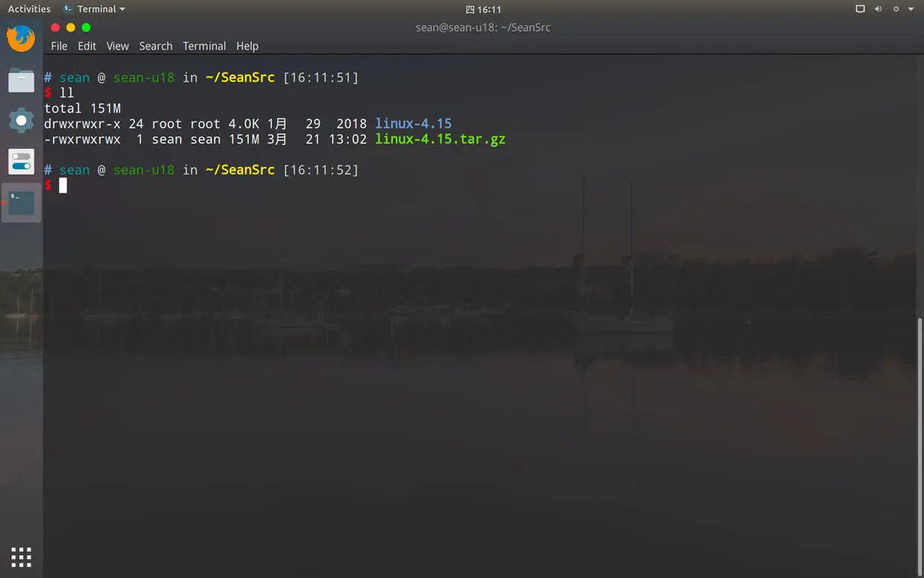The width and height of the screenshot is (924, 578).
Task: Click the Activities button
Action: click(x=29, y=9)
